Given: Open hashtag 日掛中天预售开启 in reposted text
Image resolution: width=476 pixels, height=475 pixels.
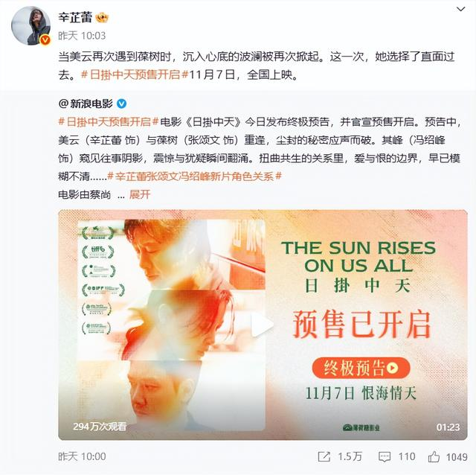Looking at the screenshot, I should click(109, 122).
